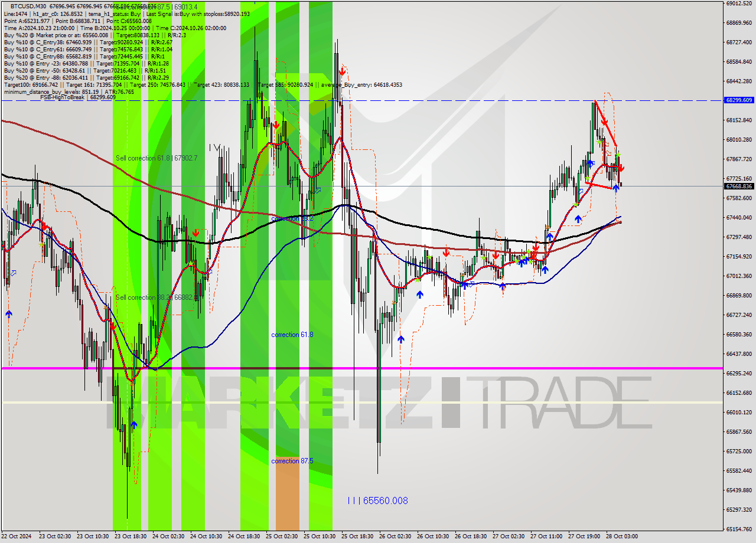
Task: Click 'Buy %10 @ C_Entry88: 65682.819' line
Action: click(x=47, y=56)
